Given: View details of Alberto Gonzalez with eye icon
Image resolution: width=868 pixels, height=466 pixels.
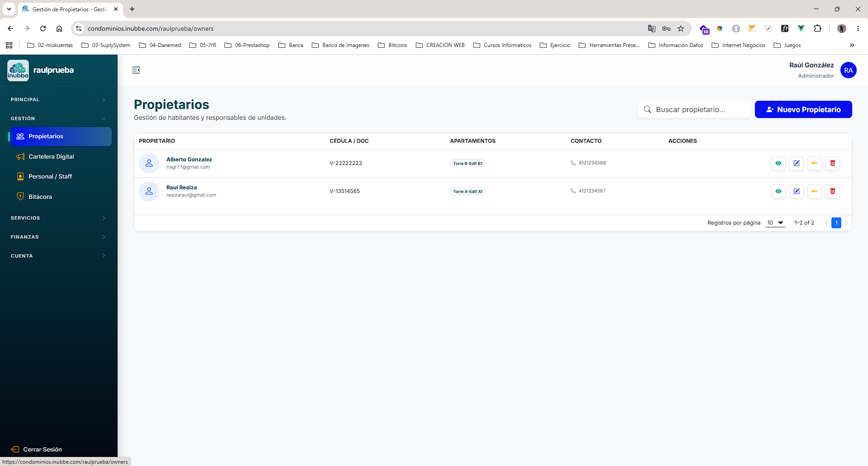Looking at the screenshot, I should 778,163.
